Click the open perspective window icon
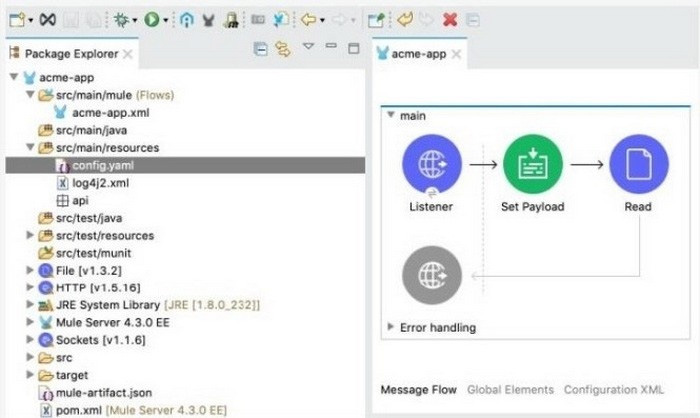 click(x=376, y=20)
